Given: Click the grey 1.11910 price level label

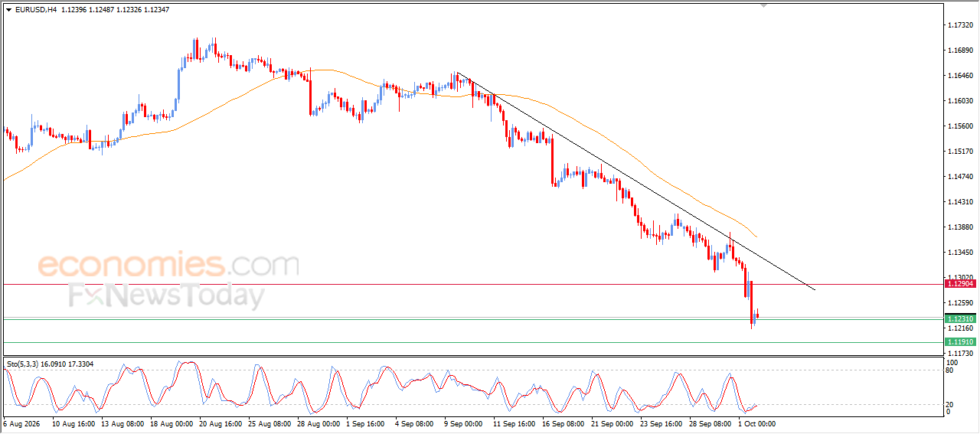Looking at the screenshot, I should (x=959, y=341).
